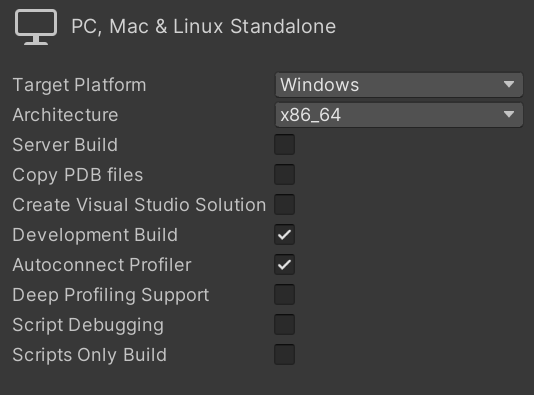
Task: Click the arrow on the Windows dropdown
Action: [509, 84]
